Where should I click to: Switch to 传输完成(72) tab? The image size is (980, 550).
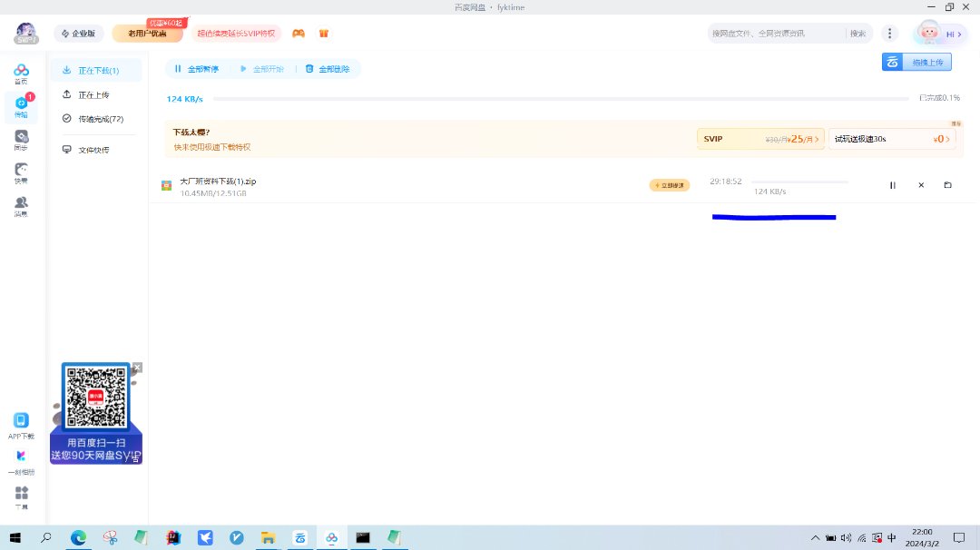[x=100, y=119]
